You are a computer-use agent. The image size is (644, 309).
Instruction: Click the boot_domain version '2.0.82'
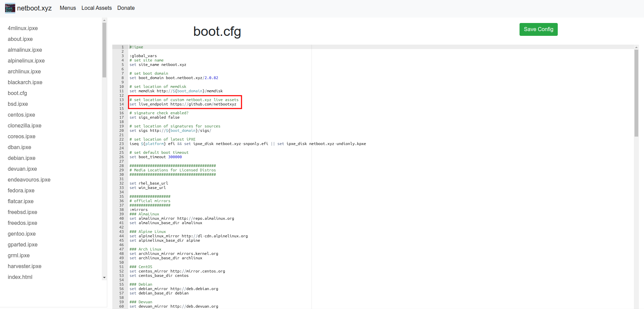pos(211,78)
